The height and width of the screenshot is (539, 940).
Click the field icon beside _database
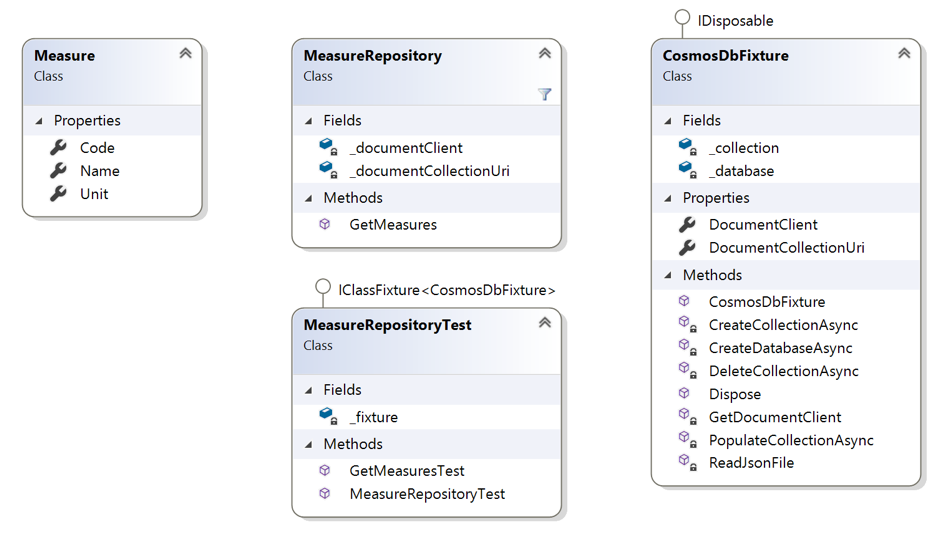pyautogui.click(x=687, y=170)
